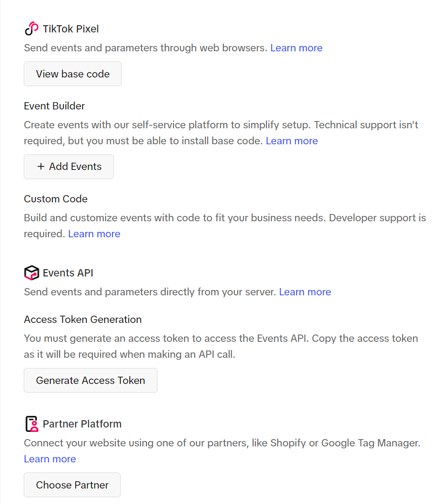This screenshot has width=438, height=504.
Task: Select the Access Token Generation heading
Action: tap(83, 320)
